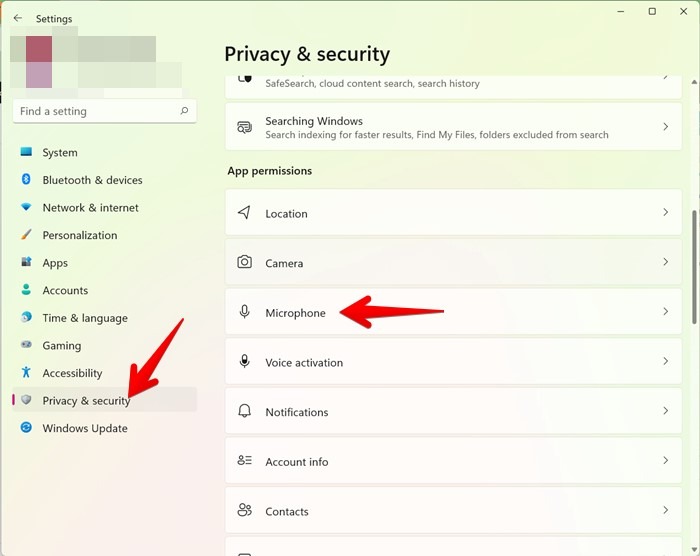Expand the Notifications row chevron
The image size is (700, 556).
[665, 411]
